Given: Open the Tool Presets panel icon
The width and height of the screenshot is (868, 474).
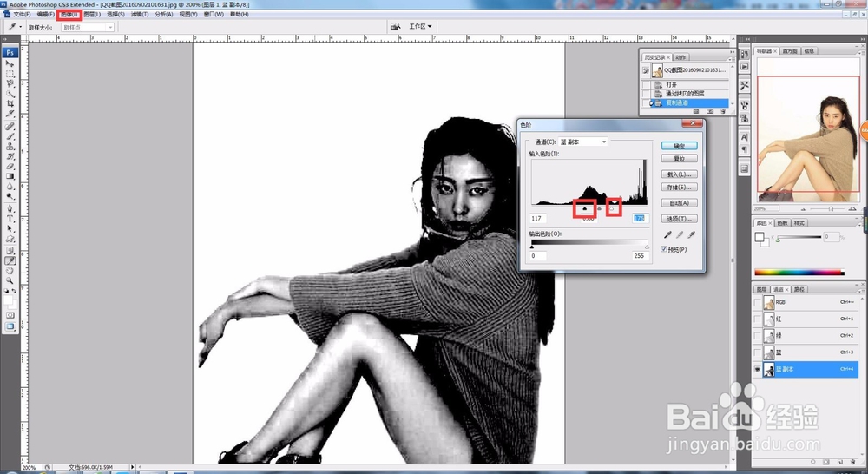Looking at the screenshot, I should 745,86.
